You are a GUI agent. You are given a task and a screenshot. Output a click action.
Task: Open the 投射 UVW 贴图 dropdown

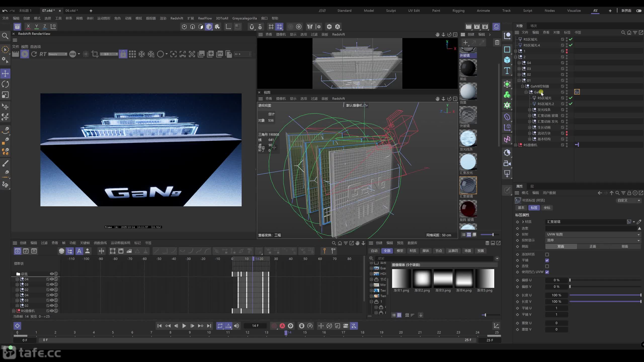point(593,234)
